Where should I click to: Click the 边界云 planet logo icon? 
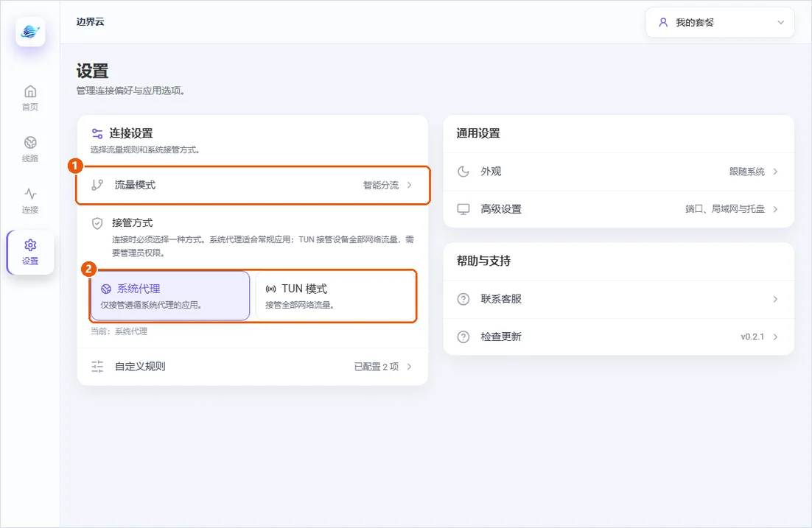point(30,32)
